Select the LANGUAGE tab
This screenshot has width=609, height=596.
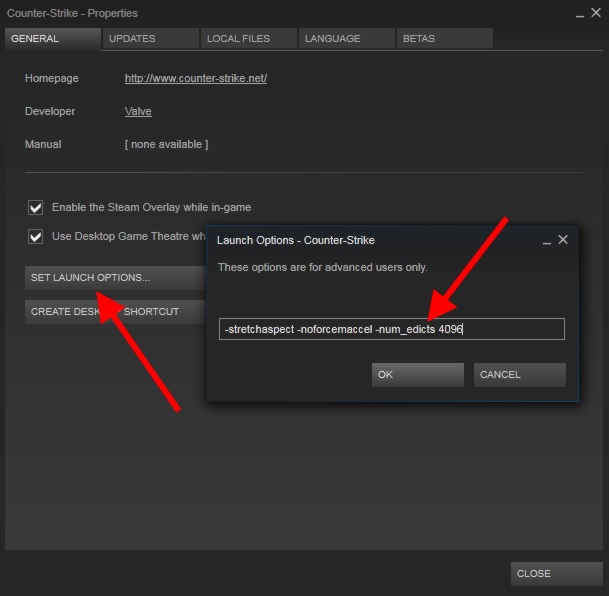tap(345, 38)
